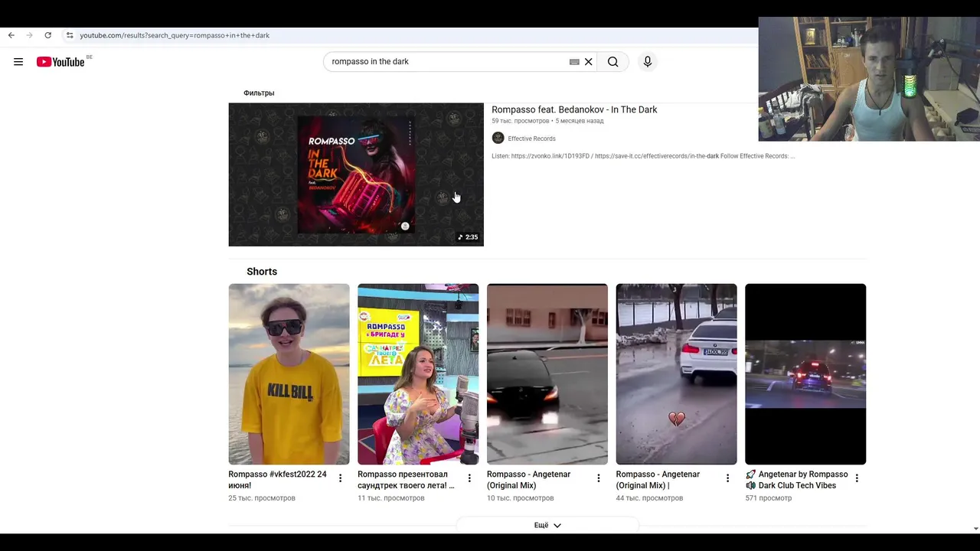Click the Angetenar title with 10 тыс. просмотров
This screenshot has height=551, width=980.
pyautogui.click(x=528, y=480)
